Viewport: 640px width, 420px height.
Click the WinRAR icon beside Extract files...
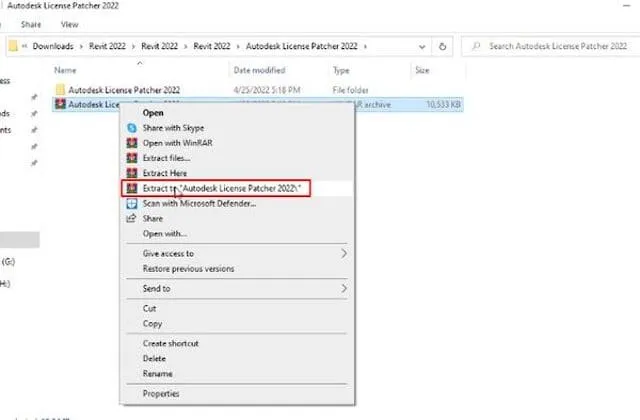pyautogui.click(x=132, y=158)
